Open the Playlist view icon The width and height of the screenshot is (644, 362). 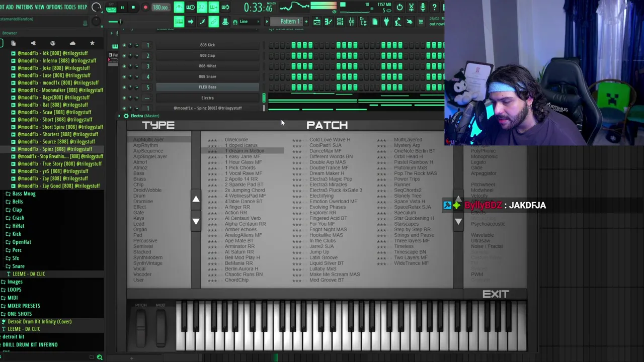(317, 22)
